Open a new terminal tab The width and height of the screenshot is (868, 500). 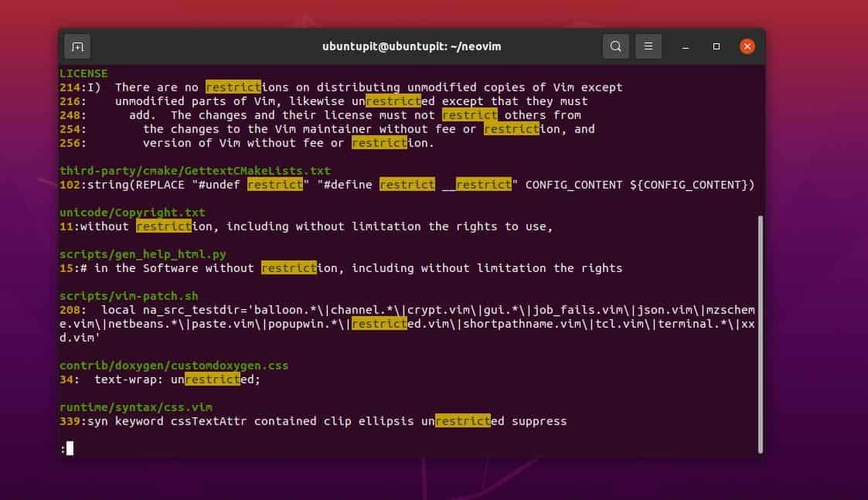point(77,46)
